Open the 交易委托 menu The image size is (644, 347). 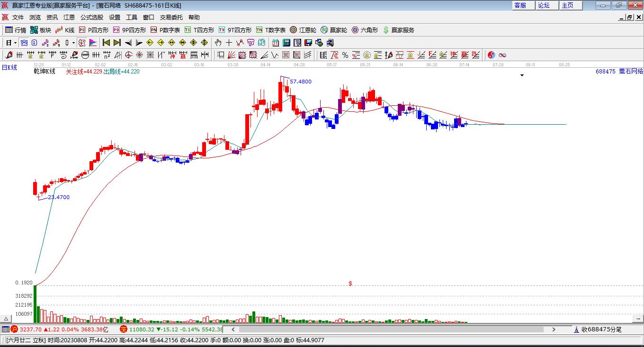tap(171, 18)
